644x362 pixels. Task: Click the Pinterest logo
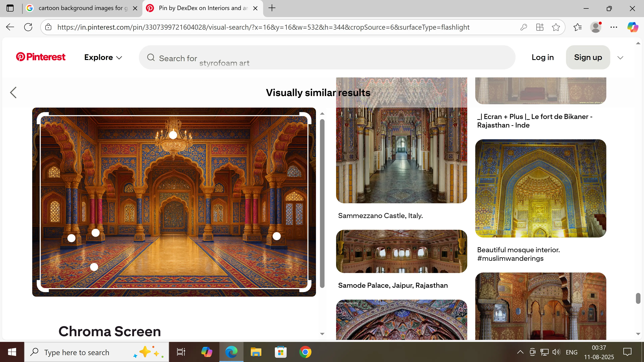(41, 57)
